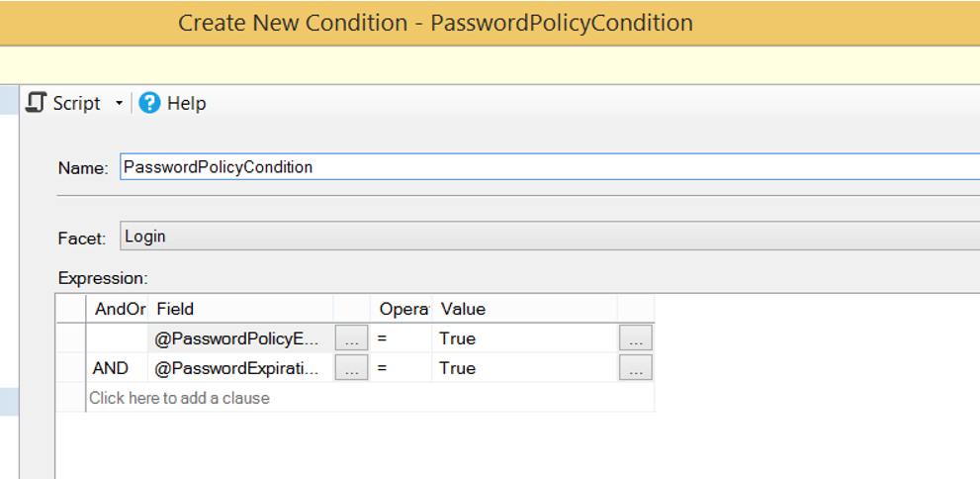Image resolution: width=980 pixels, height=479 pixels.
Task: Open the Facet combo box showing Login
Action: click(x=550, y=237)
